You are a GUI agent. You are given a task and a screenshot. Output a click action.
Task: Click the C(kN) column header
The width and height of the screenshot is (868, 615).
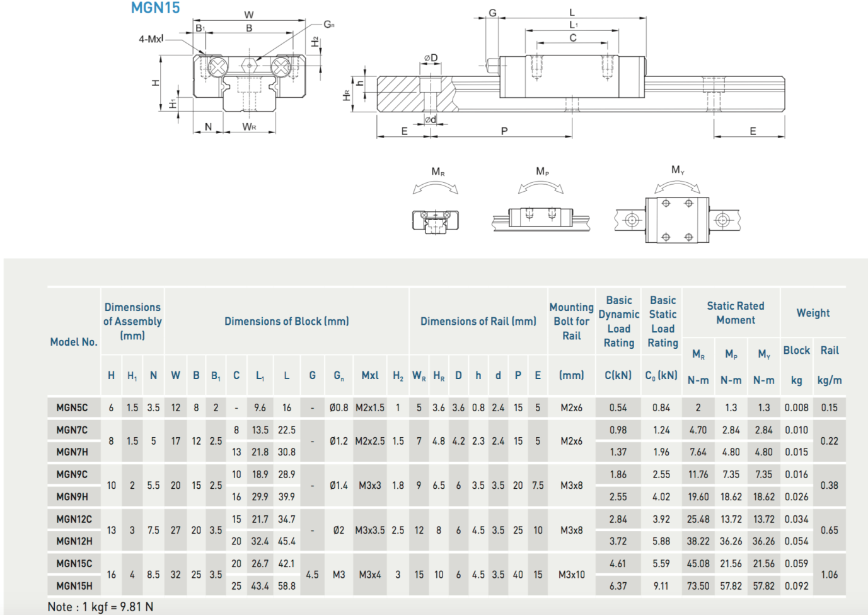[618, 375]
